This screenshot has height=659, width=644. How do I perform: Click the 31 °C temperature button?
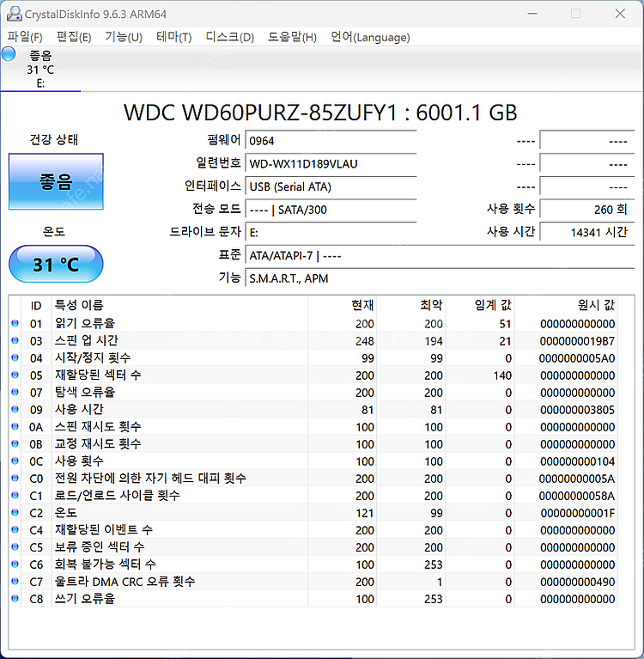(x=56, y=265)
